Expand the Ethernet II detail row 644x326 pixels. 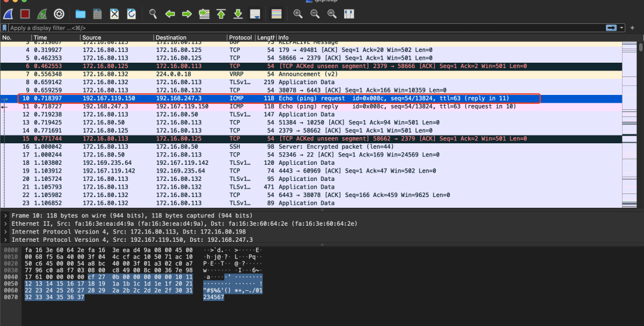(x=5, y=223)
